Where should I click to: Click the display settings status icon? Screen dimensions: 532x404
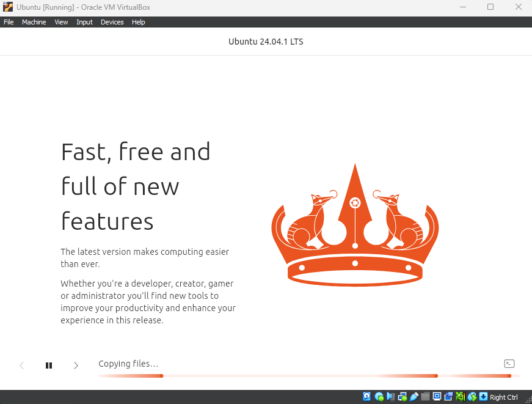(437, 397)
